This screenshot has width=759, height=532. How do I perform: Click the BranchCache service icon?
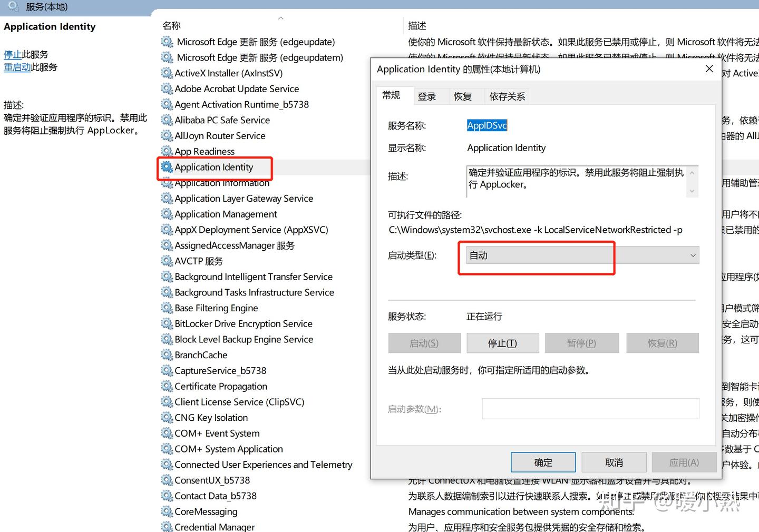point(167,354)
